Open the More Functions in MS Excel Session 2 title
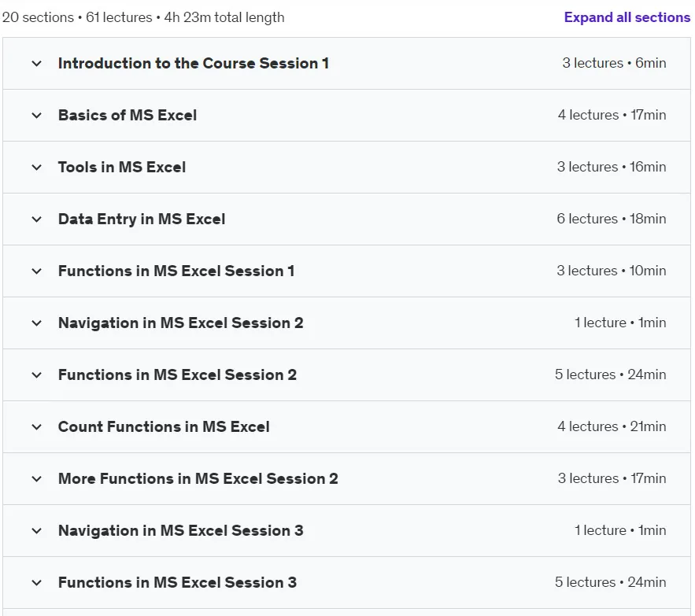 coord(198,478)
